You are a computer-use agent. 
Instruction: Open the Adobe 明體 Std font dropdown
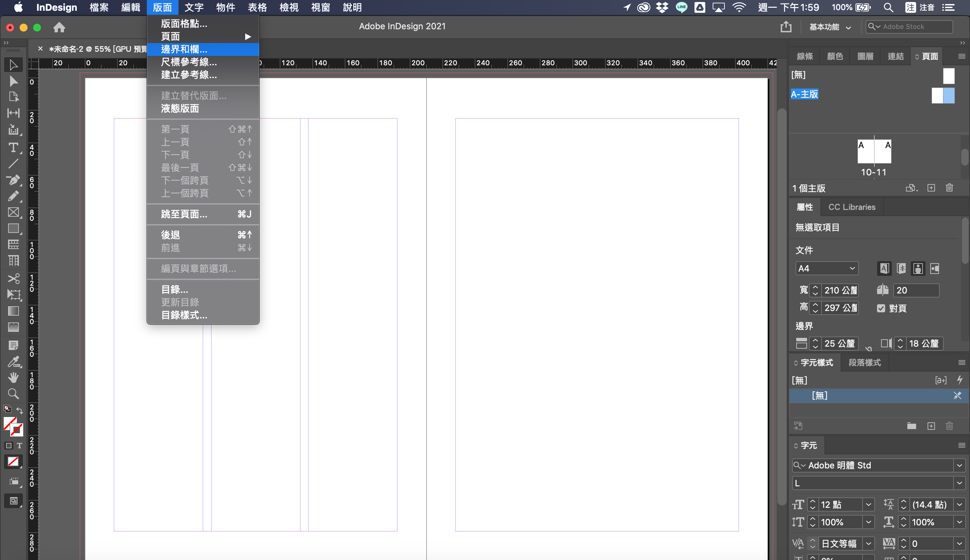pyautogui.click(x=959, y=465)
